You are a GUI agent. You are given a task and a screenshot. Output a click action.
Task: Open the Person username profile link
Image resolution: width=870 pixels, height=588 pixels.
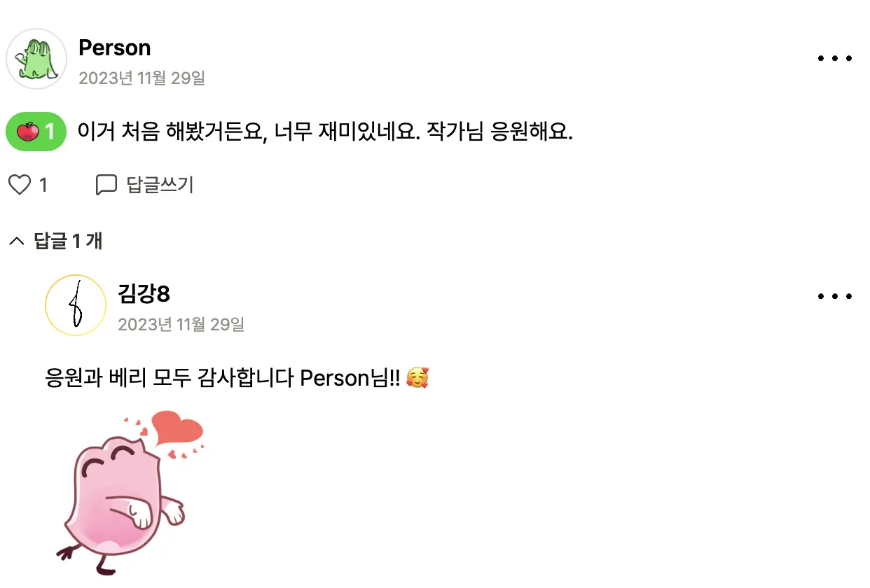pos(115,48)
